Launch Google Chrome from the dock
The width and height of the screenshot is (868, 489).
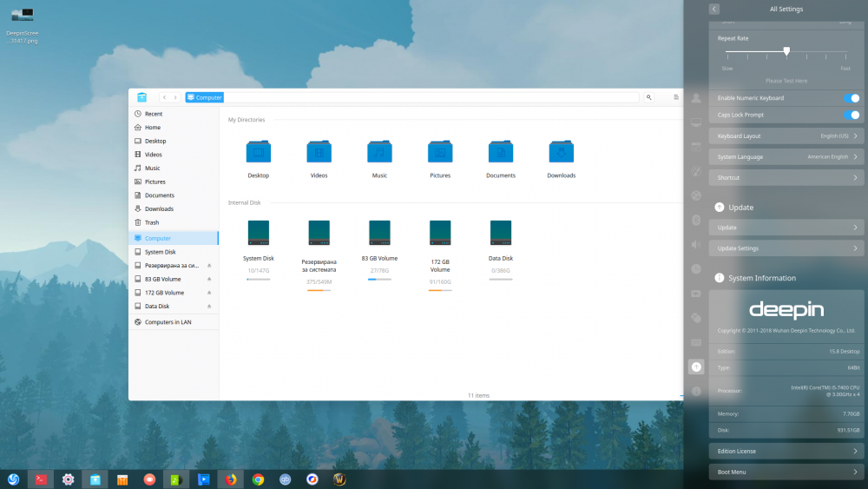(258, 479)
